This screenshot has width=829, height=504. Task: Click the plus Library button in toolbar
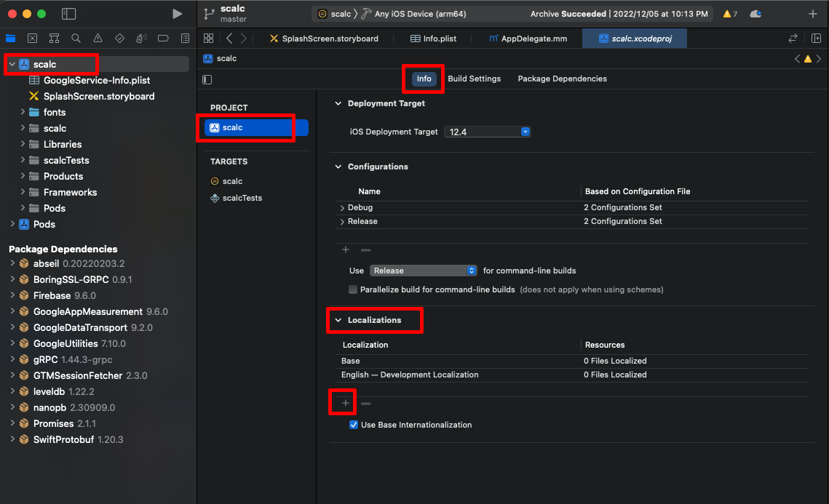[812, 14]
